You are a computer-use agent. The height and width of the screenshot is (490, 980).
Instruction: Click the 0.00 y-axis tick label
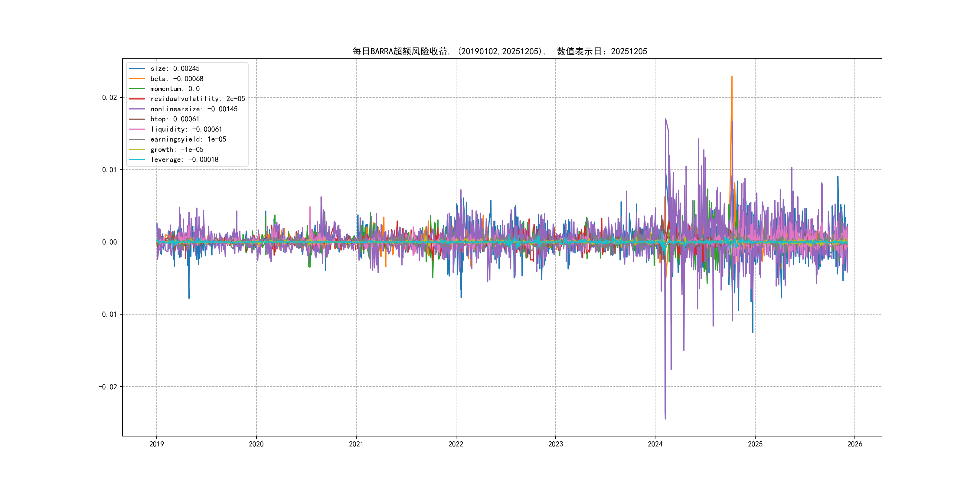click(109, 242)
